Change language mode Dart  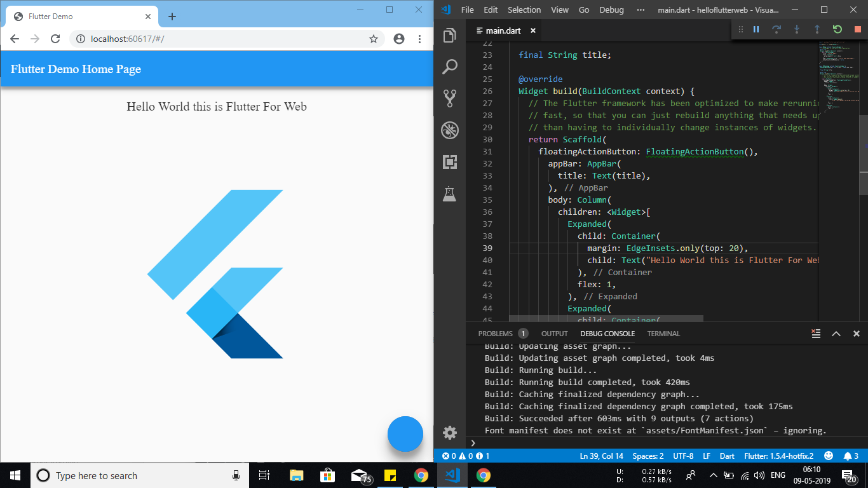pos(727,456)
